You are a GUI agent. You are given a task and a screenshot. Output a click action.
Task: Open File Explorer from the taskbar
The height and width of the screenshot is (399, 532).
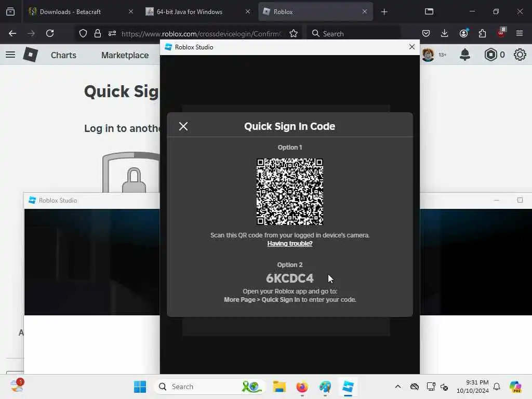280,387
